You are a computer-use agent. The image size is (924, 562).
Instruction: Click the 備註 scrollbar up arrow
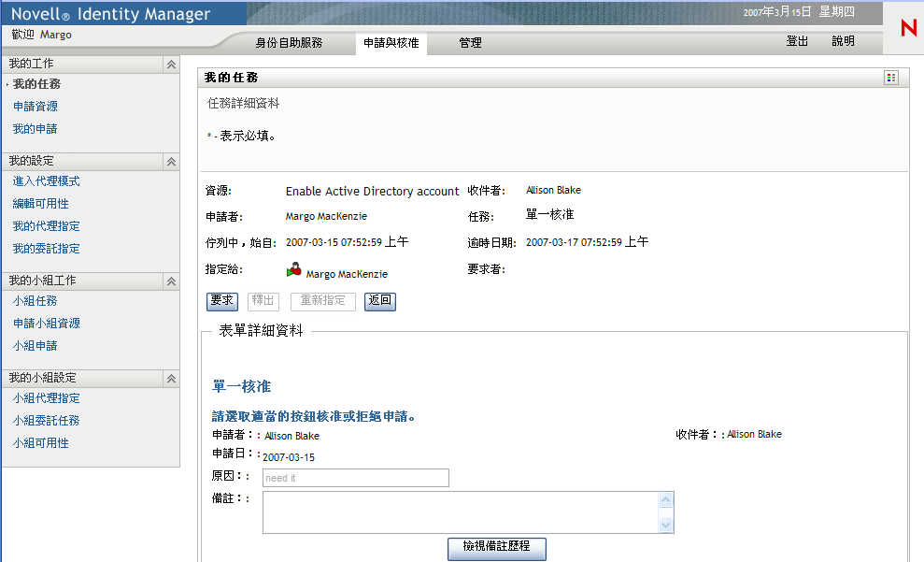665,500
